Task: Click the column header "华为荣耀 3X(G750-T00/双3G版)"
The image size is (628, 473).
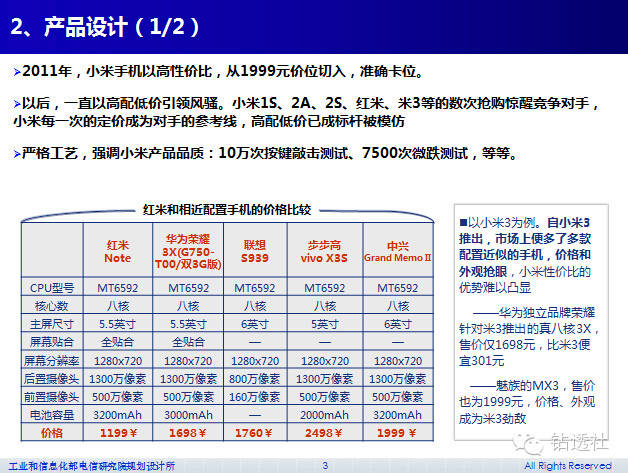Action: (x=188, y=252)
